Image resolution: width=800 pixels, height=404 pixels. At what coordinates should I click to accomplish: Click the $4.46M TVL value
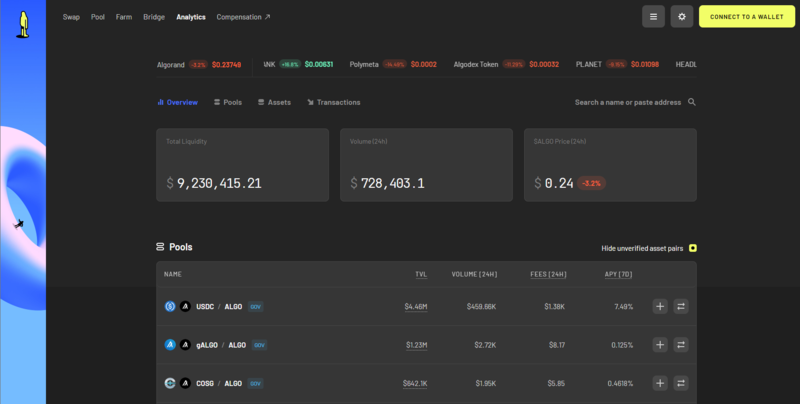click(x=416, y=307)
